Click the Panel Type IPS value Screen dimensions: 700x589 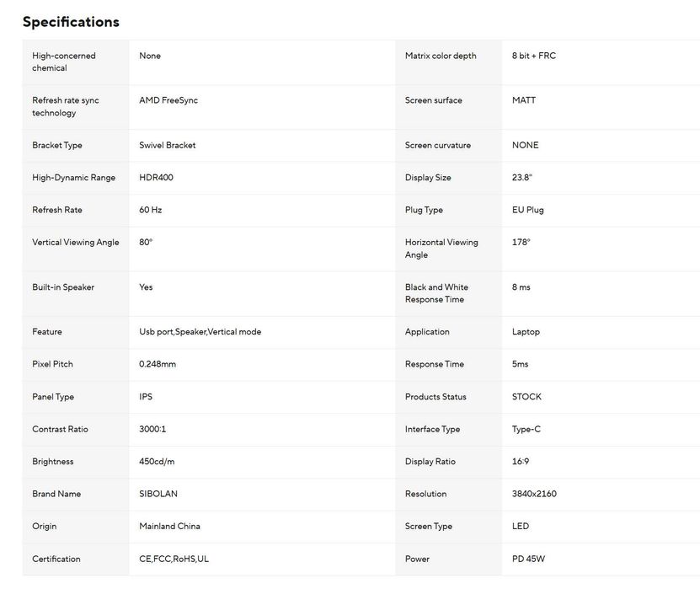(x=146, y=397)
